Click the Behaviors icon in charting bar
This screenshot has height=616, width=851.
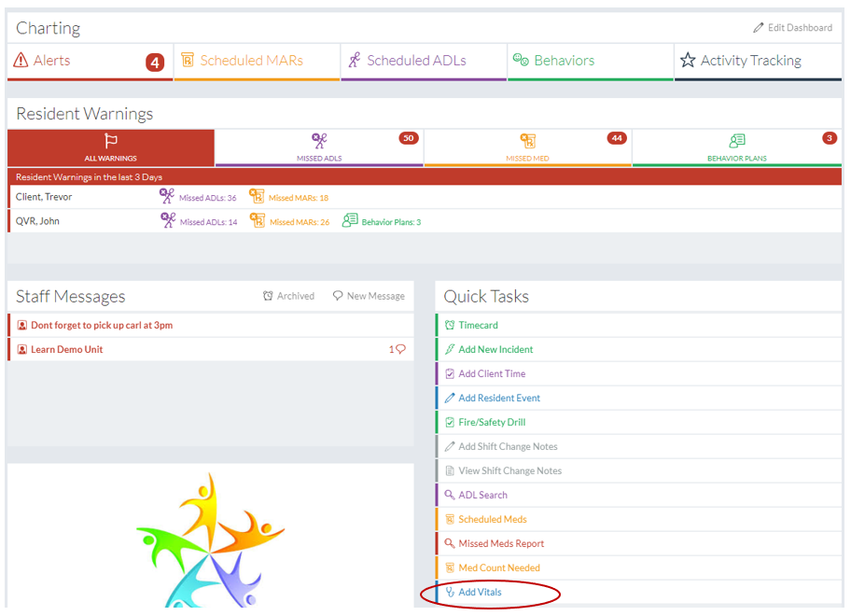521,61
